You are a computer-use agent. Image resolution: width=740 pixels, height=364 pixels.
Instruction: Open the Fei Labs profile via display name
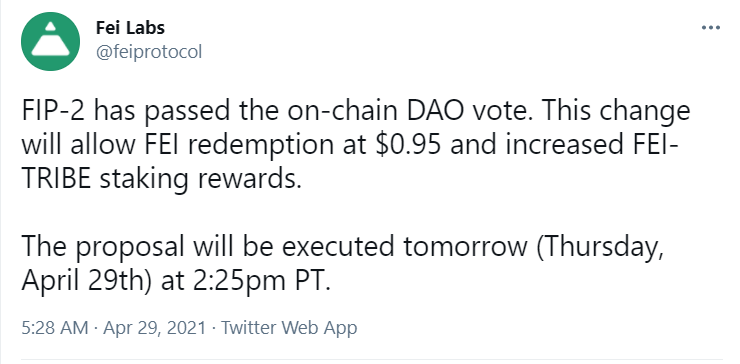click(x=130, y=28)
